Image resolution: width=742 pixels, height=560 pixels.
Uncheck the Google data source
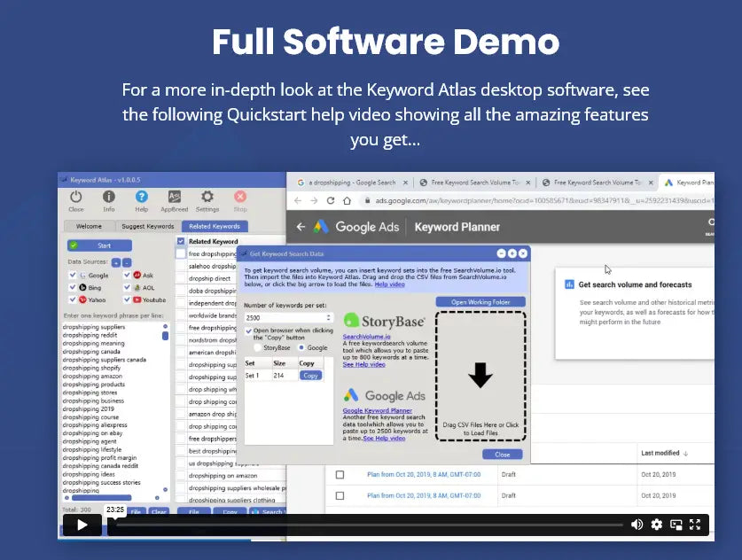73,275
